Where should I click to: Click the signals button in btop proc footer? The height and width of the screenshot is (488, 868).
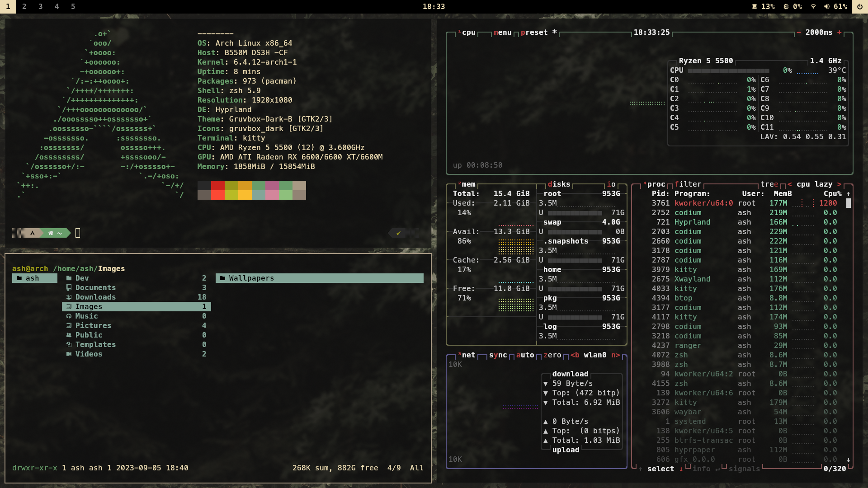[744, 469]
